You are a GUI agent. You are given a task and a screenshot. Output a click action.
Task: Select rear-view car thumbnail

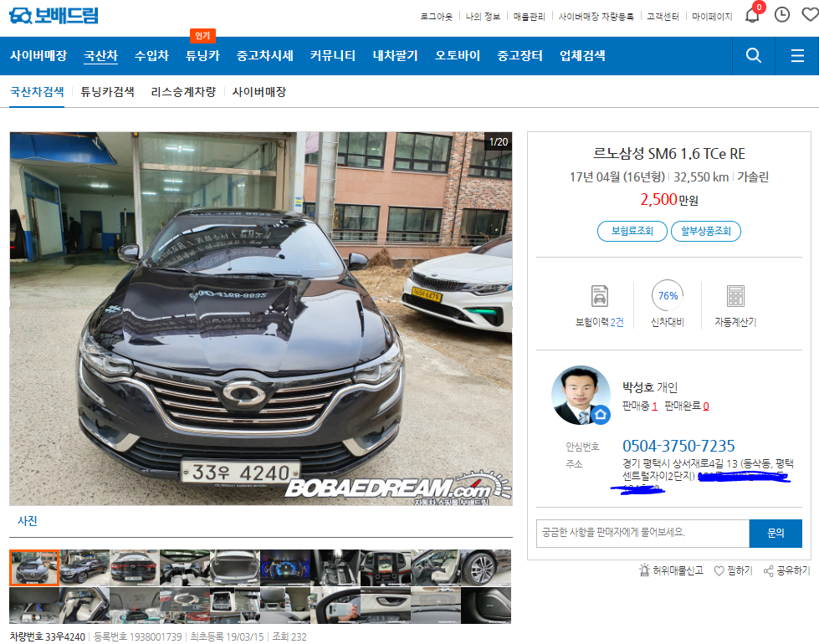tap(134, 568)
